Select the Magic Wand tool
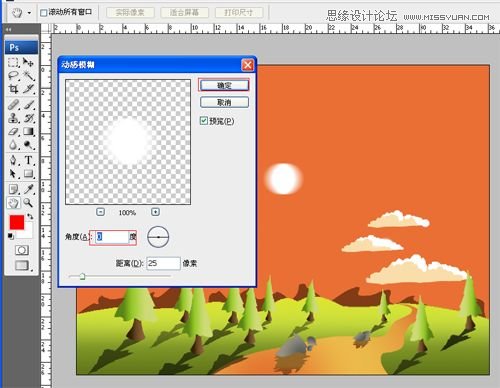 [28, 76]
